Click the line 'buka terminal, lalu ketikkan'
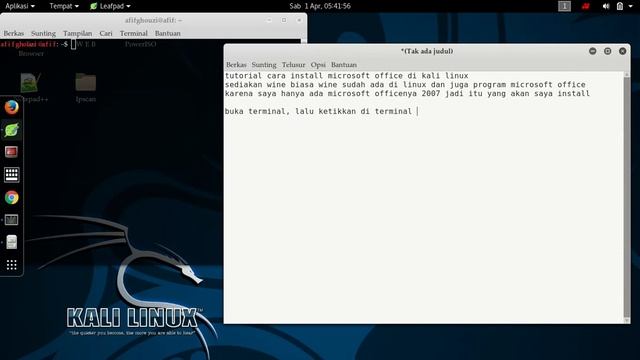 click(318, 111)
